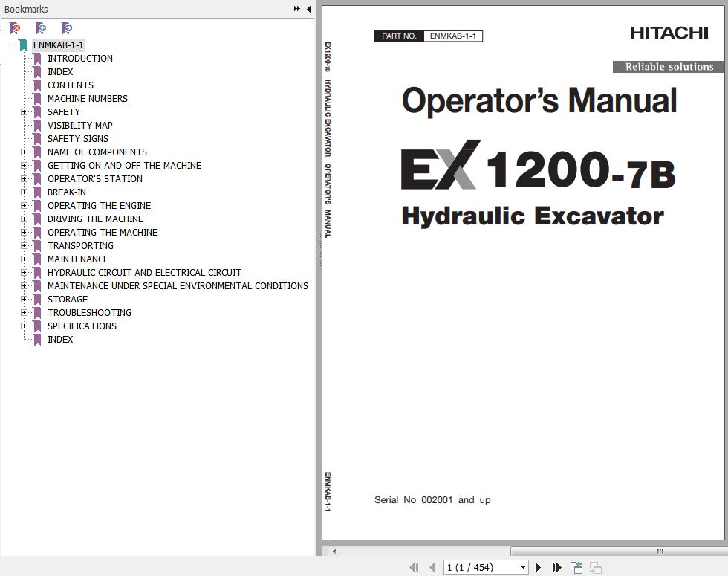Click the delete bookmark icon
The height and width of the screenshot is (576, 728).
point(15,28)
